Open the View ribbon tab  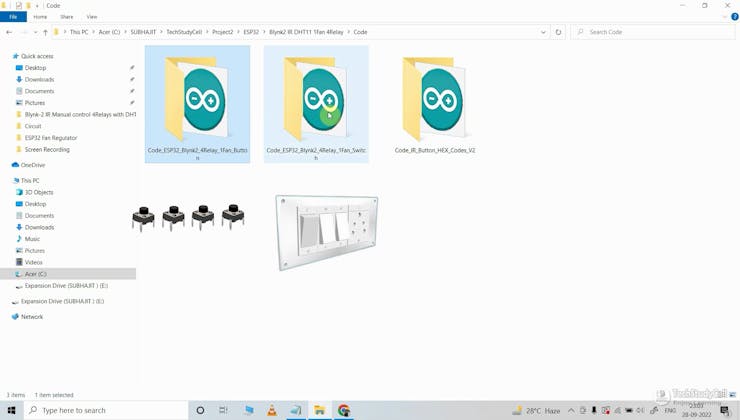[92, 17]
